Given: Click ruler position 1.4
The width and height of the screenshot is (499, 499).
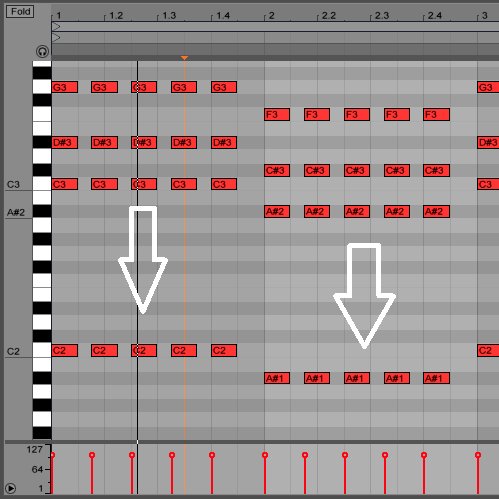Looking at the screenshot, I should click(223, 16).
